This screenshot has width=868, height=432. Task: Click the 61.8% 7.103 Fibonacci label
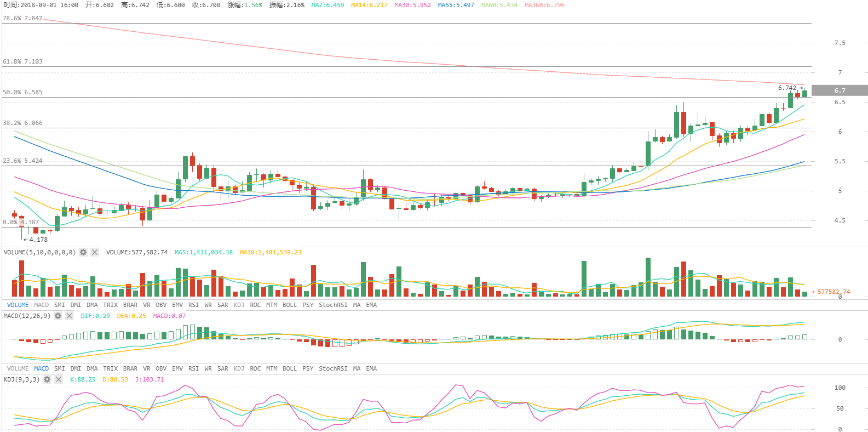22,61
